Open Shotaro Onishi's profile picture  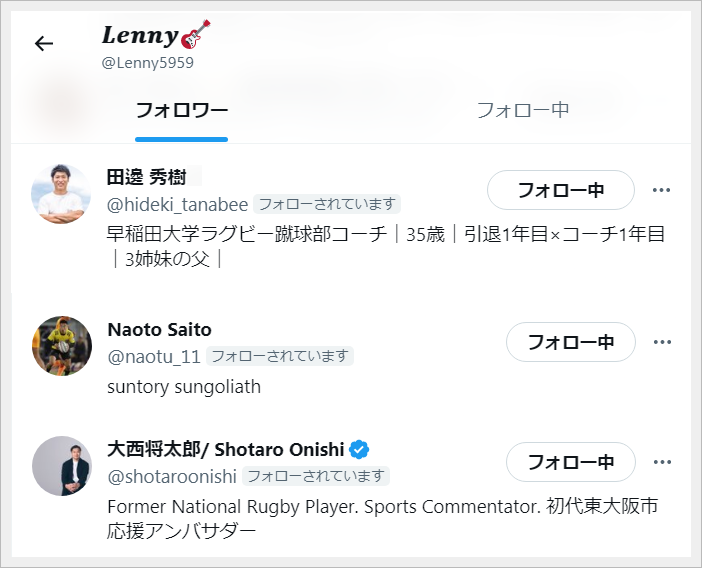click(62, 465)
